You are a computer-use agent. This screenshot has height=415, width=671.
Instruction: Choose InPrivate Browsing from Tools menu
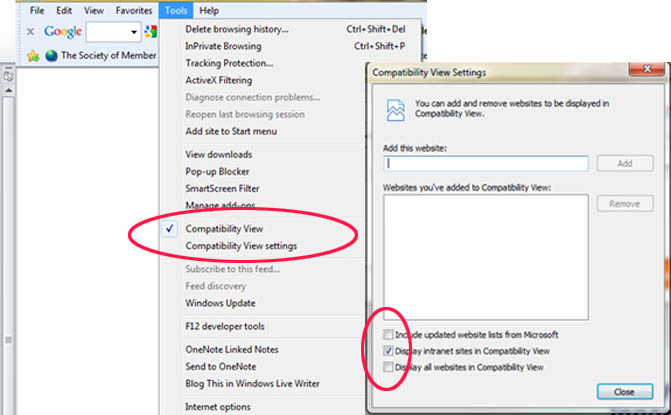tap(223, 46)
